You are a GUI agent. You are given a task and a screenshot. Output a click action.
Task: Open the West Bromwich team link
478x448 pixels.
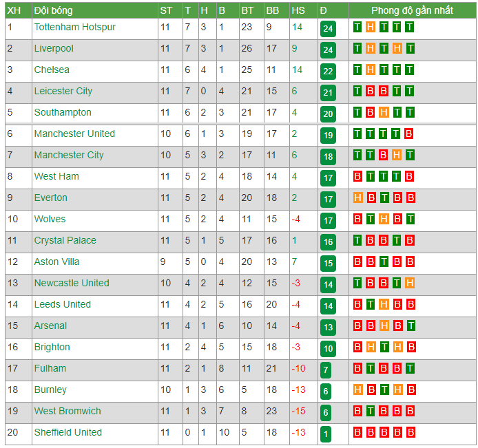click(67, 411)
